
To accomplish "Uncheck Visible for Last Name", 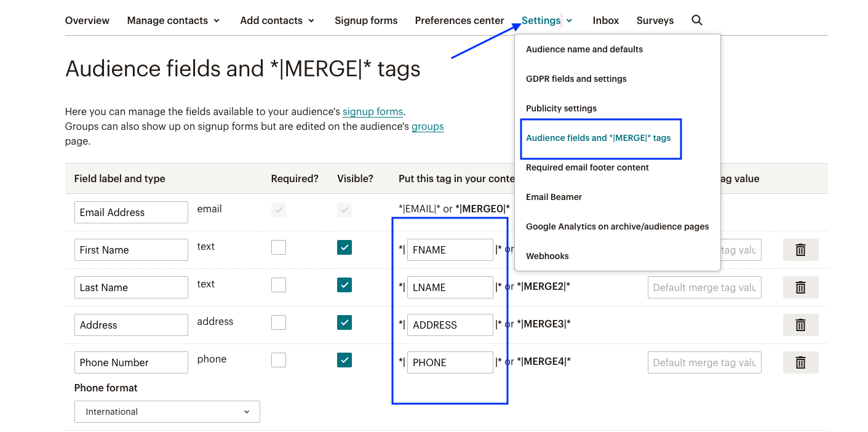I will click(x=344, y=285).
